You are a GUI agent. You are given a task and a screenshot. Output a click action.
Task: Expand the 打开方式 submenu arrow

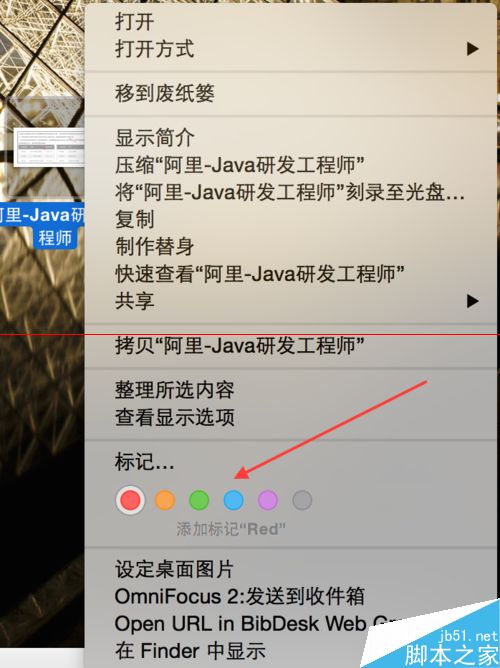point(472,49)
